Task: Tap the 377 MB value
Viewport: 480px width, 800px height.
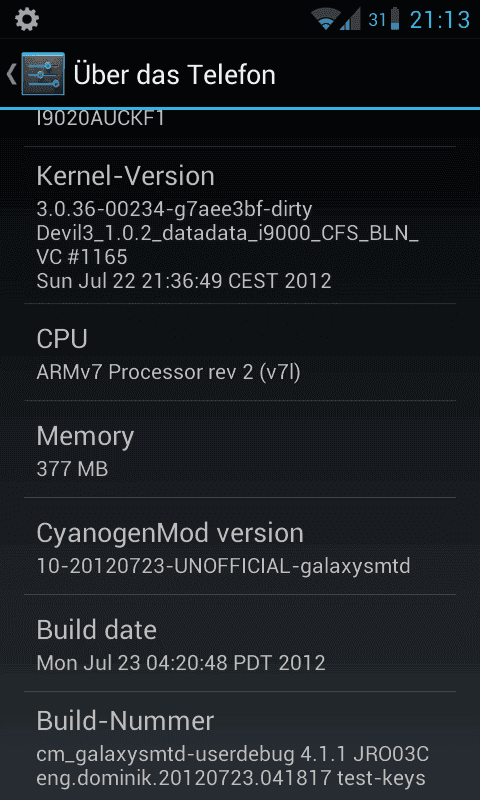Action: 72,469
